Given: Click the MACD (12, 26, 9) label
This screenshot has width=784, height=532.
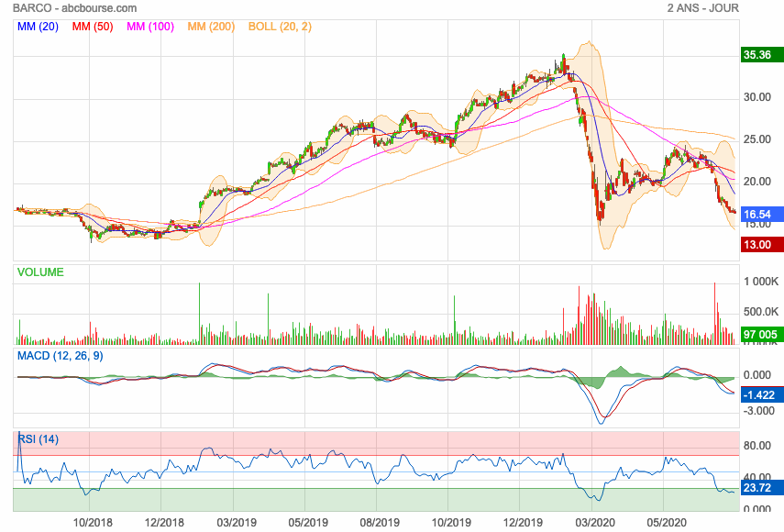Looking at the screenshot, I should (x=60, y=356).
